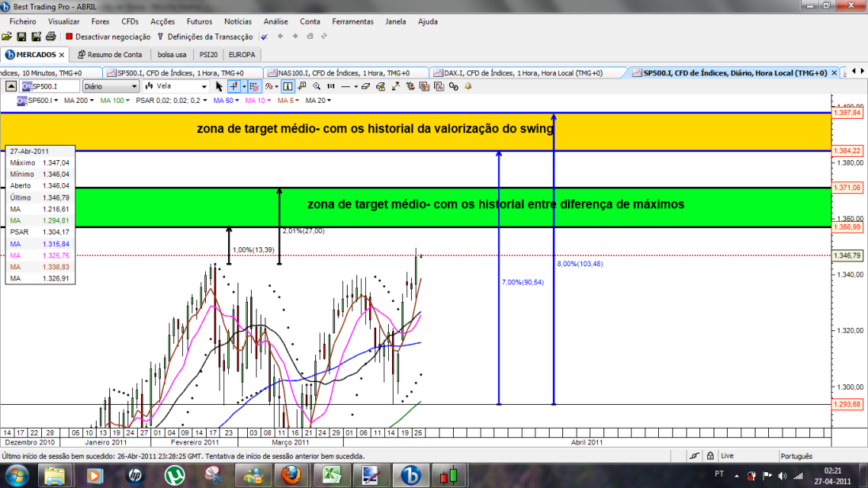The height and width of the screenshot is (488, 868).
Task: Switch to the Resumo de Conta tab
Action: click(110, 55)
